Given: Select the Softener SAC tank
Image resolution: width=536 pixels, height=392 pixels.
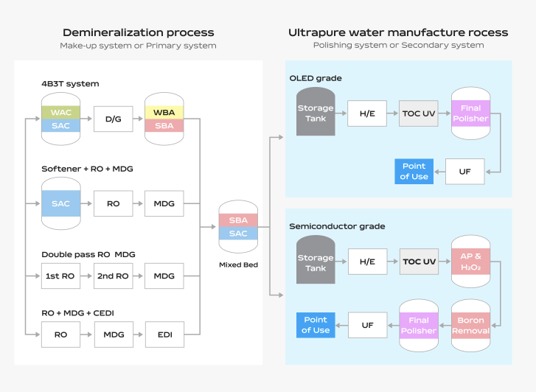Looking at the screenshot, I should point(61,203).
